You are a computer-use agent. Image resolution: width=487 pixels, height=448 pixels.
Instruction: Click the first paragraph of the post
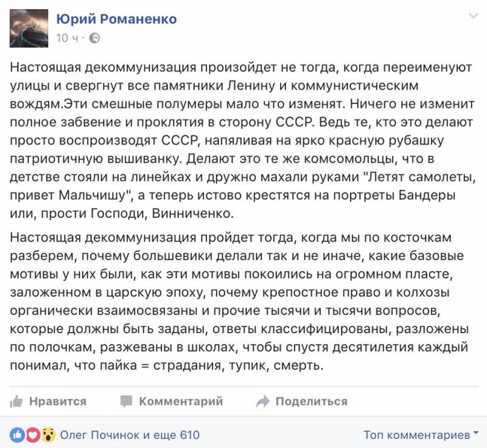point(242,140)
